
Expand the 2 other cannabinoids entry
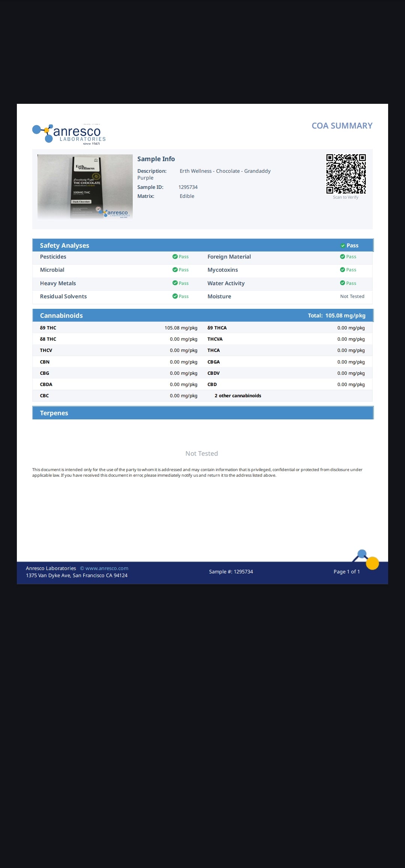tap(238, 396)
